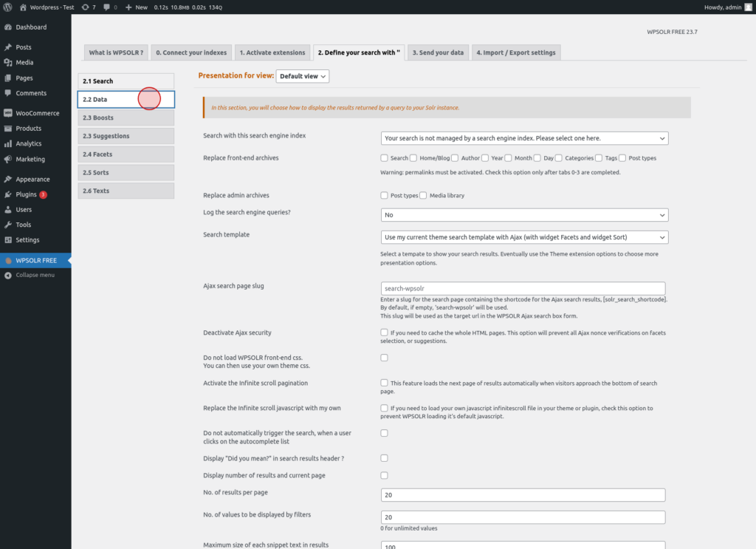The height and width of the screenshot is (549, 756).
Task: Click the Analytics bar chart icon
Action: click(x=8, y=144)
